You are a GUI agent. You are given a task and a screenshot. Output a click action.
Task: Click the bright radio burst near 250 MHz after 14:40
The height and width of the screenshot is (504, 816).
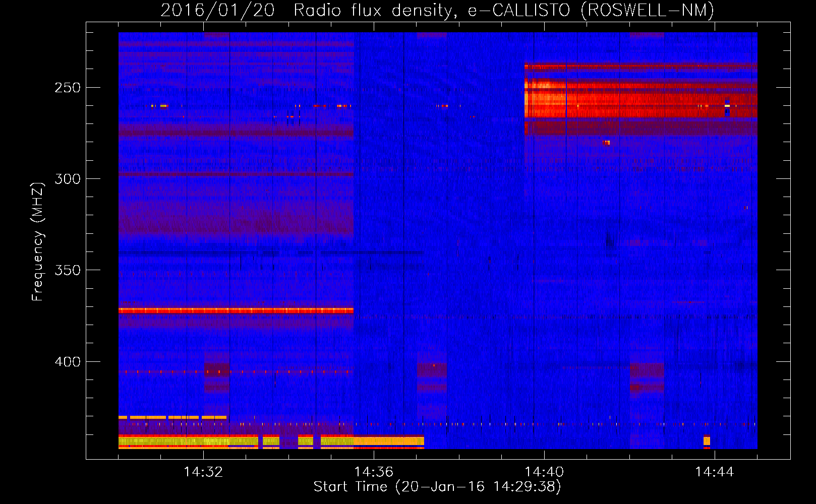pos(640,99)
